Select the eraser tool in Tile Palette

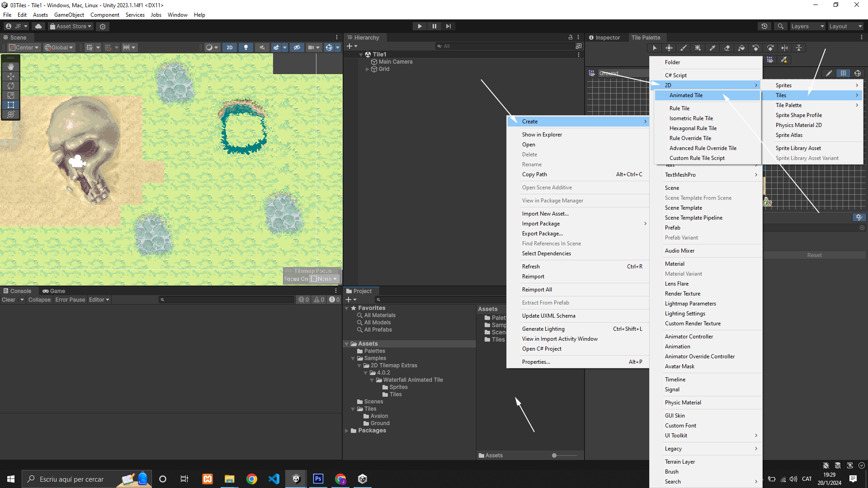(727, 48)
